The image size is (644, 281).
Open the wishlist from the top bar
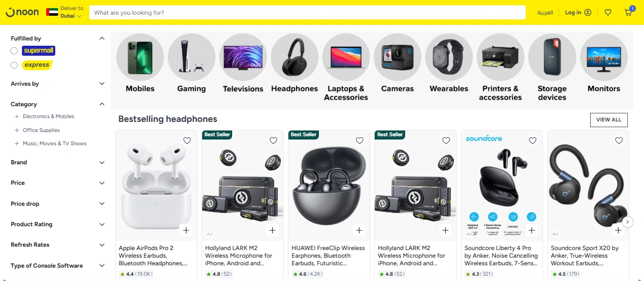click(x=608, y=12)
